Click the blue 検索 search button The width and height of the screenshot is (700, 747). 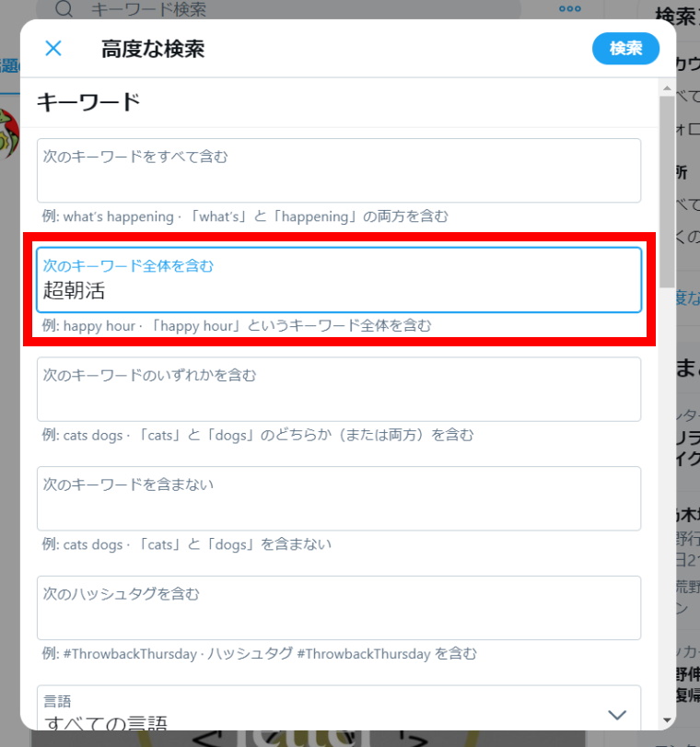point(625,48)
